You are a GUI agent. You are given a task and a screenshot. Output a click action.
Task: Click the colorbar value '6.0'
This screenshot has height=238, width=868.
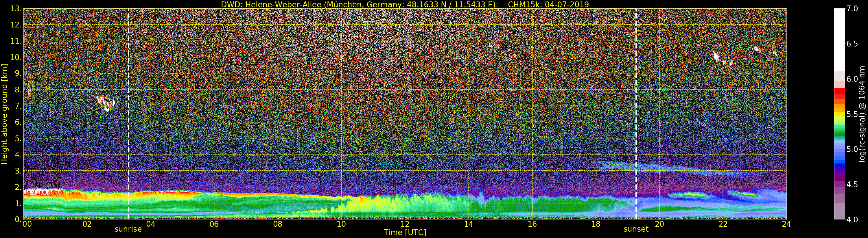pyautogui.click(x=852, y=79)
